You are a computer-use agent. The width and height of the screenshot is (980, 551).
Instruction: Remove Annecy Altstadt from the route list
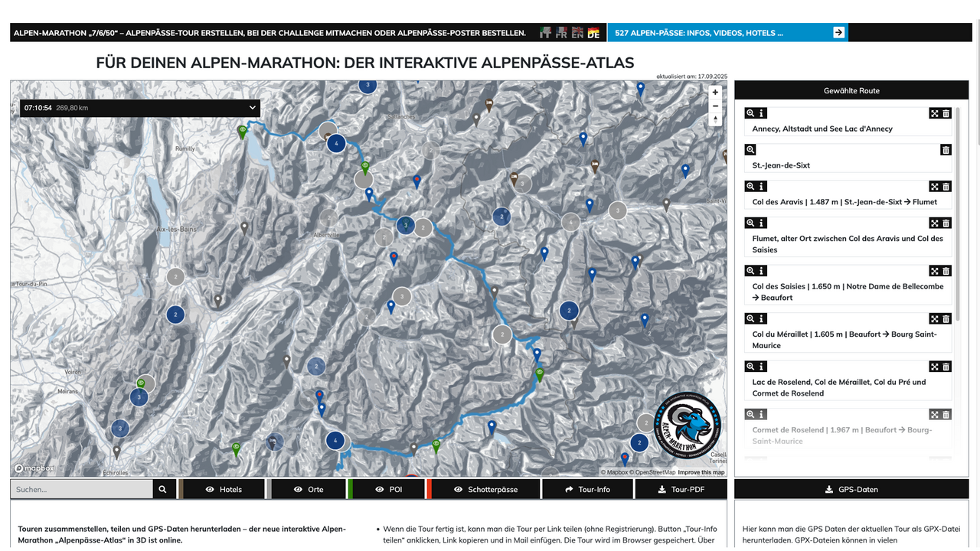point(946,113)
